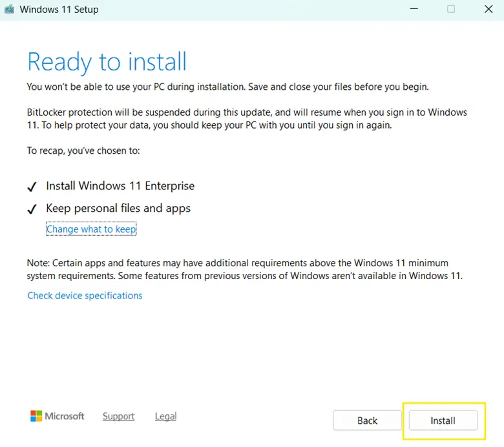Minimize the Windows 11 Setup window
504x447 pixels.
coord(414,9)
